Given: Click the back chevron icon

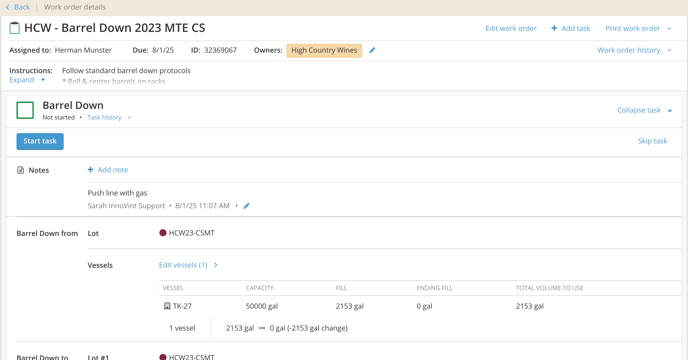Looking at the screenshot, I should [x=7, y=7].
